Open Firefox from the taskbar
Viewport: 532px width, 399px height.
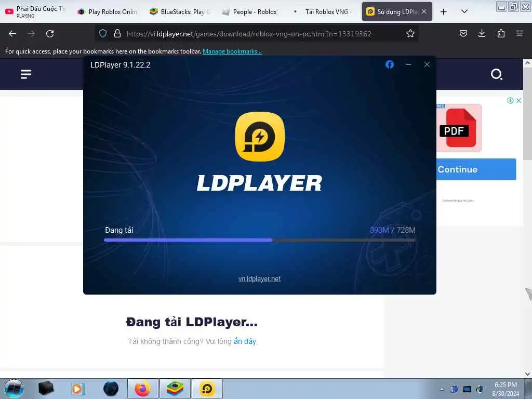click(x=143, y=389)
